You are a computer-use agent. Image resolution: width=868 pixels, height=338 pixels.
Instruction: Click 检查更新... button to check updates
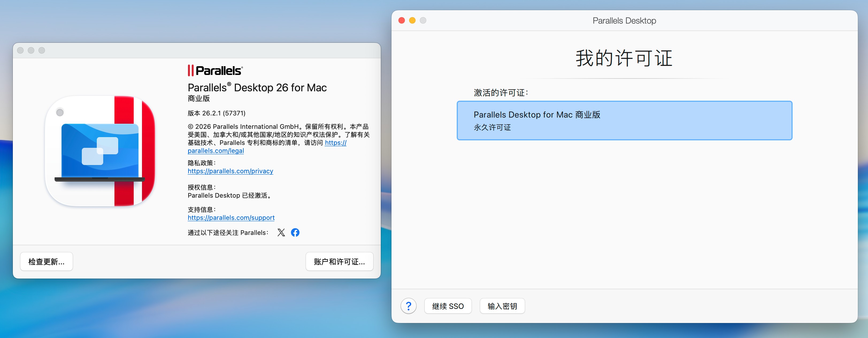[47, 261]
